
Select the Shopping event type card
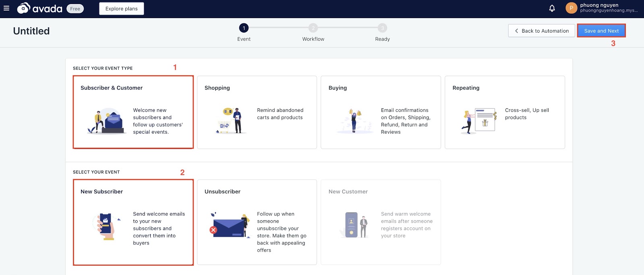coord(257,112)
